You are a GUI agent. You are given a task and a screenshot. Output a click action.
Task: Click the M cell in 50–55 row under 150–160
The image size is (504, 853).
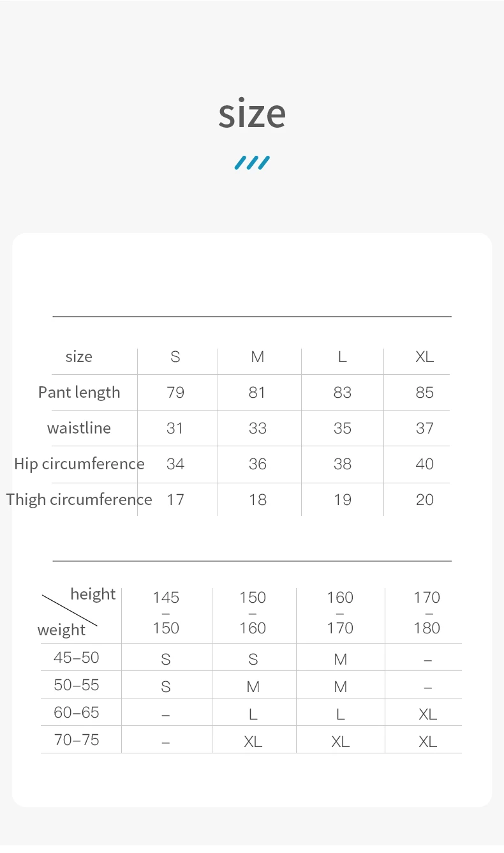click(x=253, y=687)
